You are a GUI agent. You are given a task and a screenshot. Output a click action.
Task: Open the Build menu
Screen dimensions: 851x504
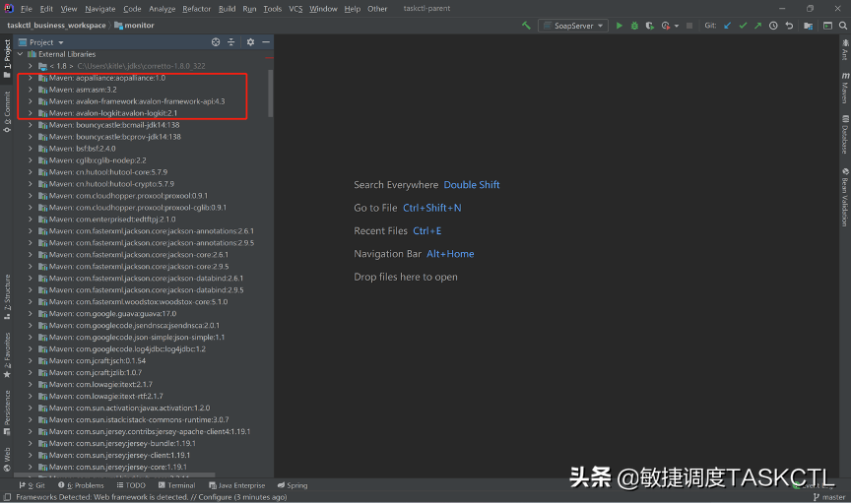[x=227, y=9]
